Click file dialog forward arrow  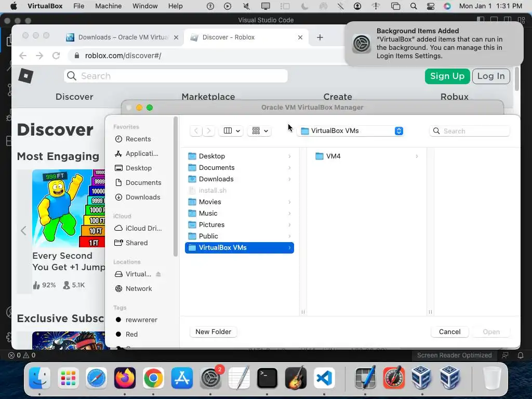(209, 130)
